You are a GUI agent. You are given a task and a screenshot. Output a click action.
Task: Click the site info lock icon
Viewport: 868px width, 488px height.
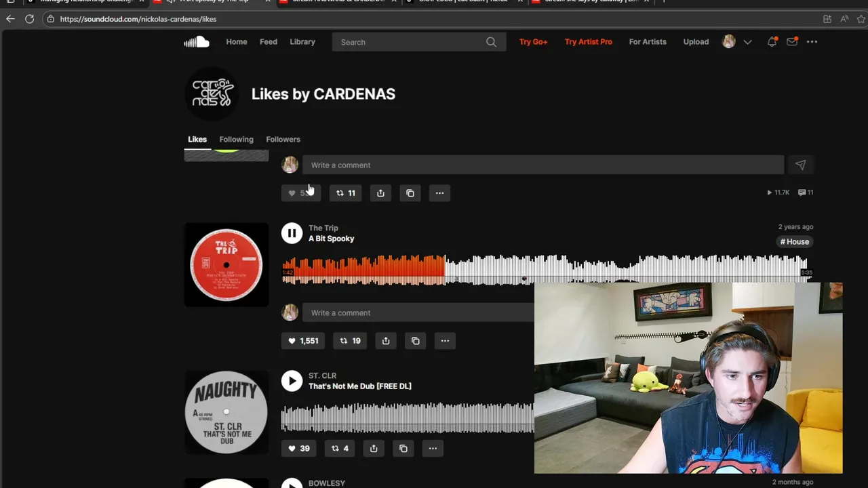pos(51,19)
